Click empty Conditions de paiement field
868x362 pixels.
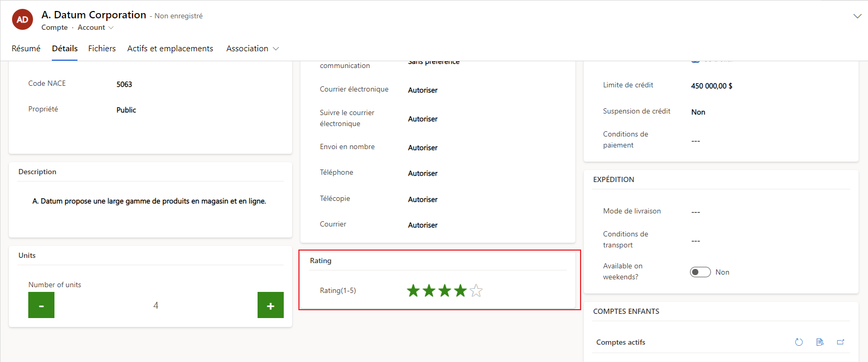coord(696,141)
